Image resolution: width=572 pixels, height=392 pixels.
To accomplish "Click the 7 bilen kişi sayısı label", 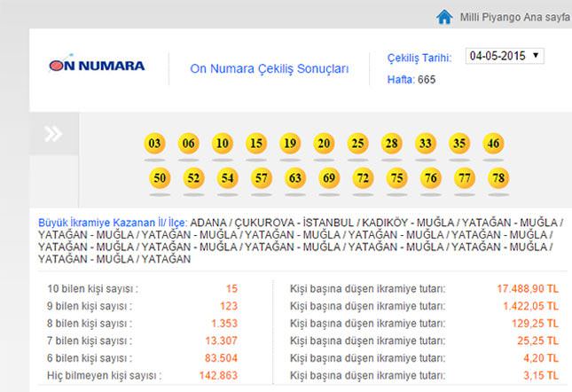I will (90, 341).
